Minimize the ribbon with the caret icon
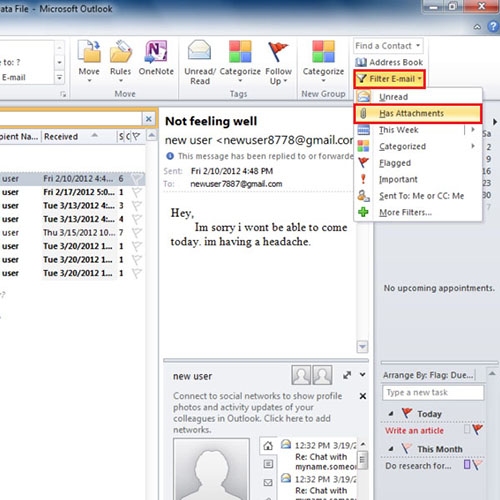Image resolution: width=500 pixels, height=500 pixels. (477, 27)
